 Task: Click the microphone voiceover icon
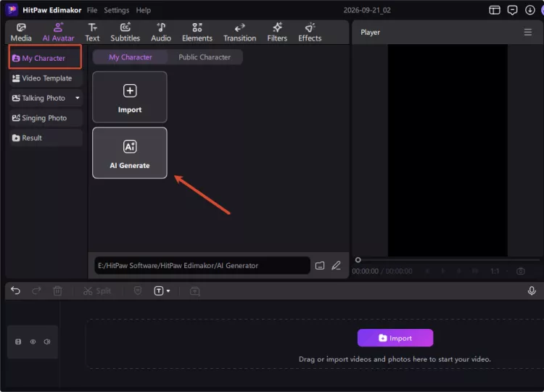(x=532, y=291)
